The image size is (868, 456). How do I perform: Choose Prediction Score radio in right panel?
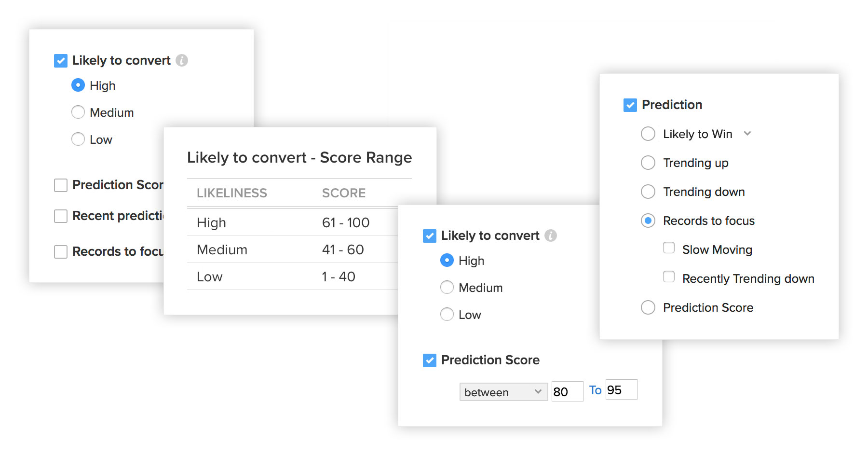click(x=648, y=307)
